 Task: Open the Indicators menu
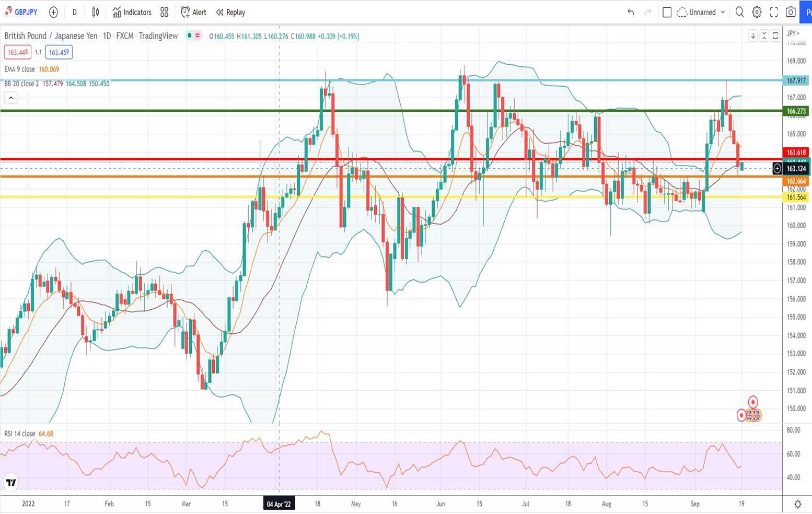coord(132,12)
